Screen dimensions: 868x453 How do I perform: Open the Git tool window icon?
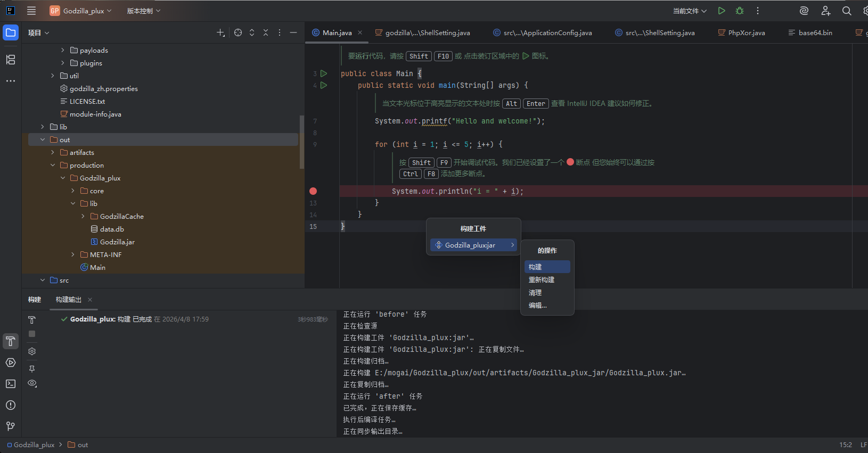(11, 426)
